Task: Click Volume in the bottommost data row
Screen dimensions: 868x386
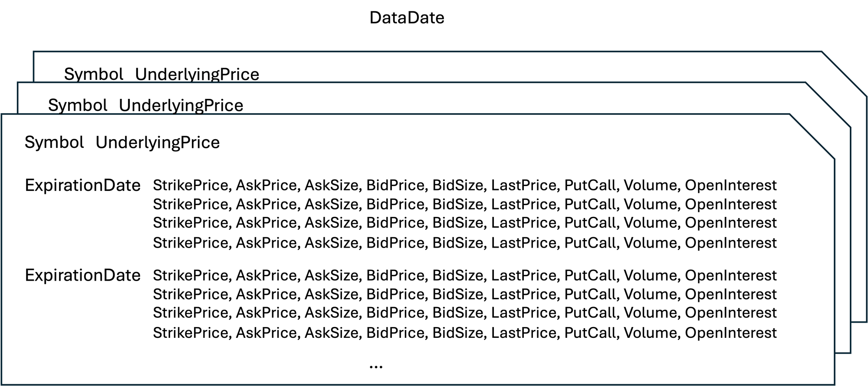Action: (x=651, y=333)
